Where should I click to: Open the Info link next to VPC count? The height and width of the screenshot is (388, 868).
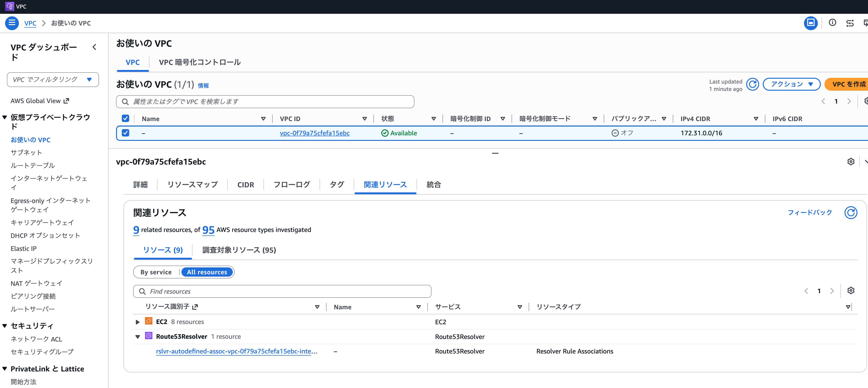(203, 86)
